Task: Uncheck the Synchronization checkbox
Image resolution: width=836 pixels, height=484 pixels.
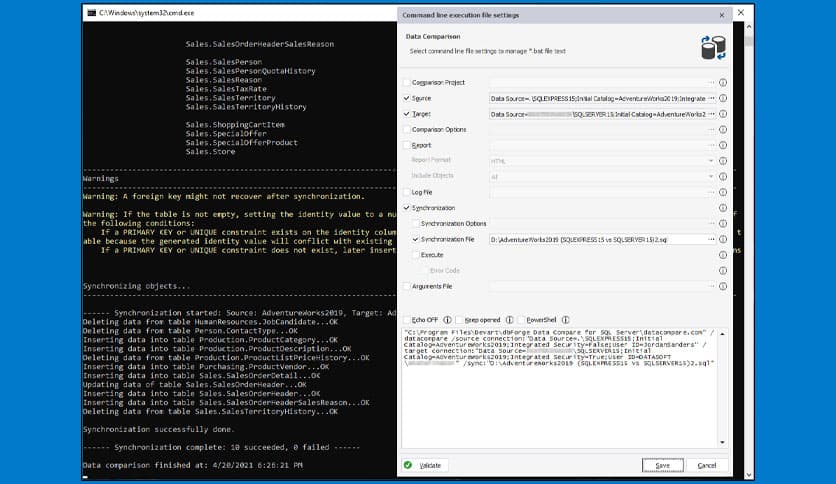Action: pyautogui.click(x=407, y=208)
